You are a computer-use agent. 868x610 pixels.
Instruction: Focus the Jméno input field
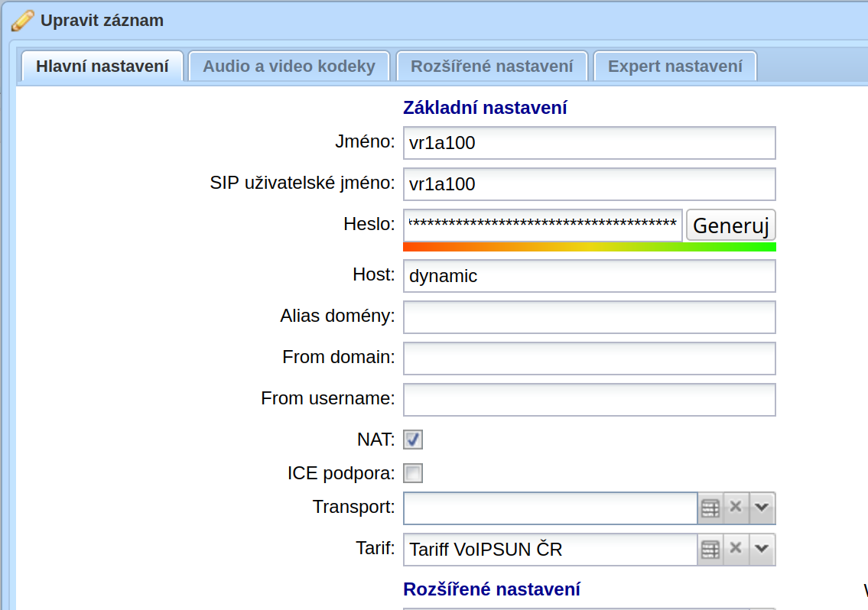[x=590, y=143]
